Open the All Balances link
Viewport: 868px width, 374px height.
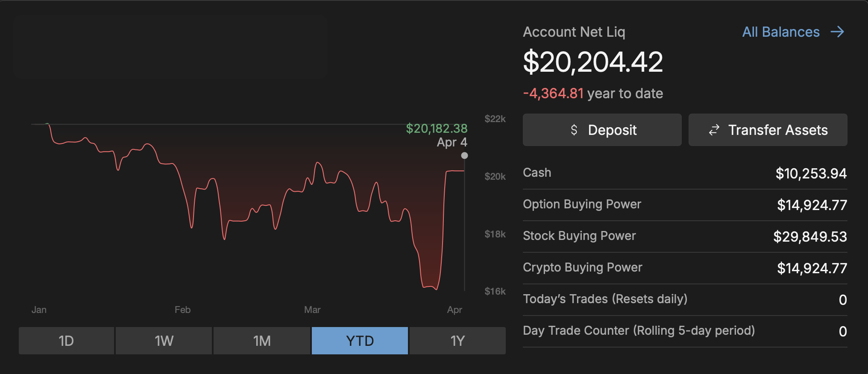(x=781, y=32)
